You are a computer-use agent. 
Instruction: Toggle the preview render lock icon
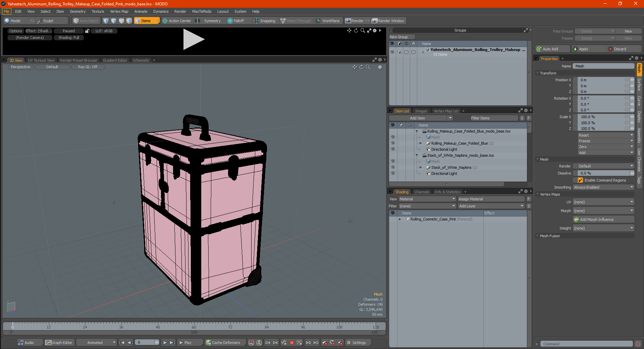[x=87, y=31]
